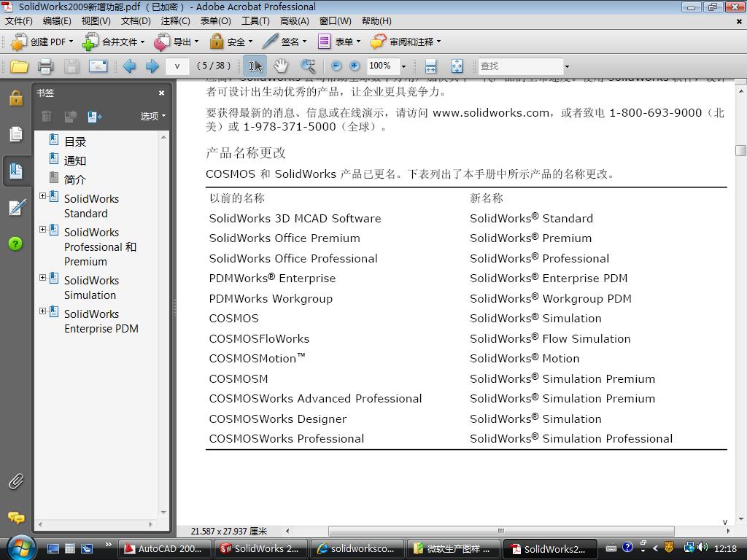The width and height of the screenshot is (747, 560).
Task: Open the Review and Comment (审阅和注释) menu
Action: 406,42
